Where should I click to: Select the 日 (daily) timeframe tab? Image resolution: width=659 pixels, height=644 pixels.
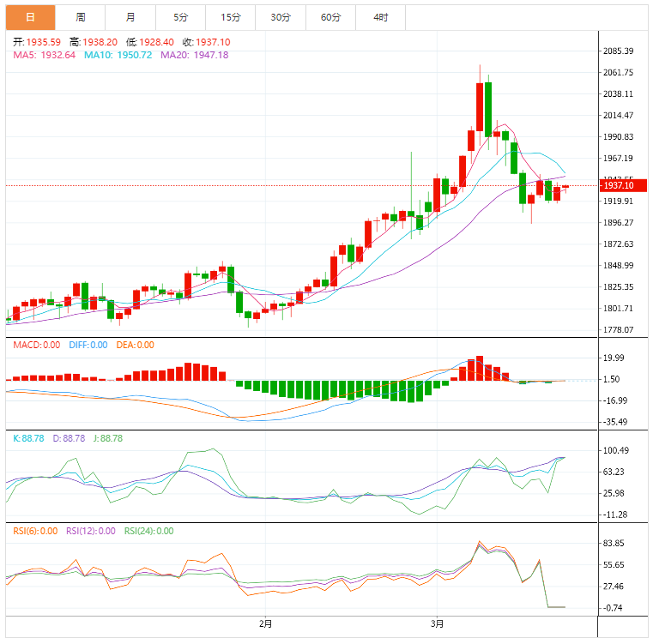click(x=30, y=17)
